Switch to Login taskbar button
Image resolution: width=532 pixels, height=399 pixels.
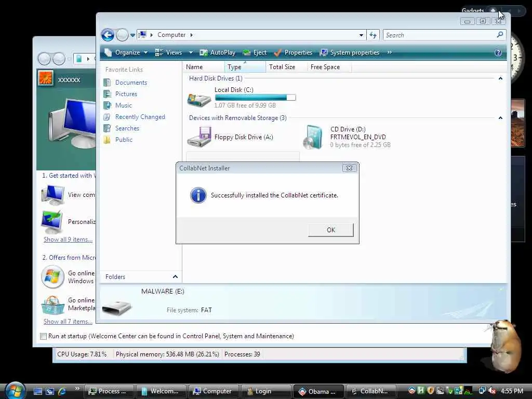(265, 391)
